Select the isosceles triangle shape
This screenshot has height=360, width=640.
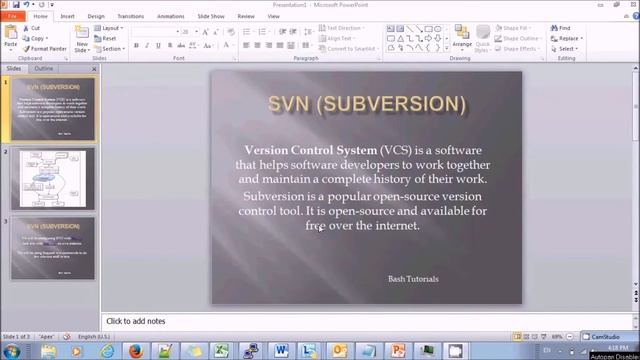click(400, 38)
